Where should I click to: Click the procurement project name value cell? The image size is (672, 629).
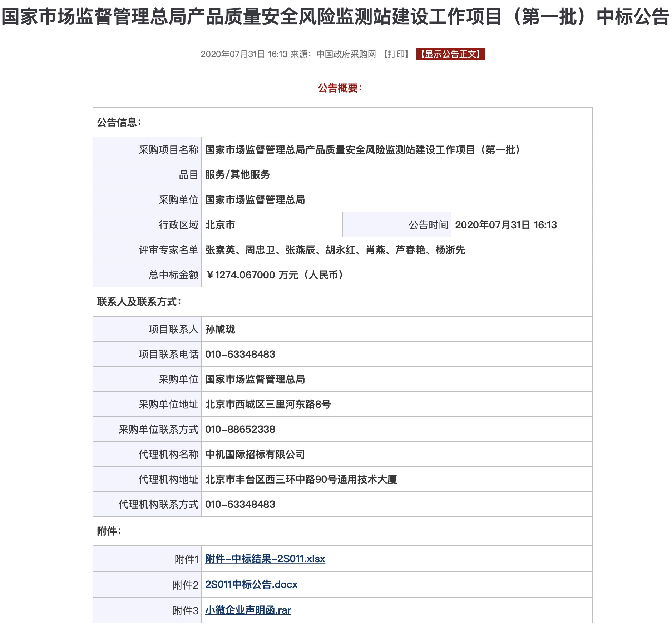pyautogui.click(x=362, y=150)
